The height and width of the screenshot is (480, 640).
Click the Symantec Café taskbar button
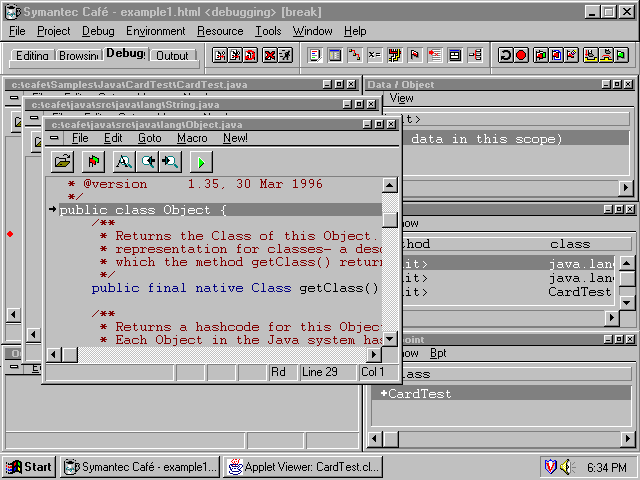(x=140, y=467)
